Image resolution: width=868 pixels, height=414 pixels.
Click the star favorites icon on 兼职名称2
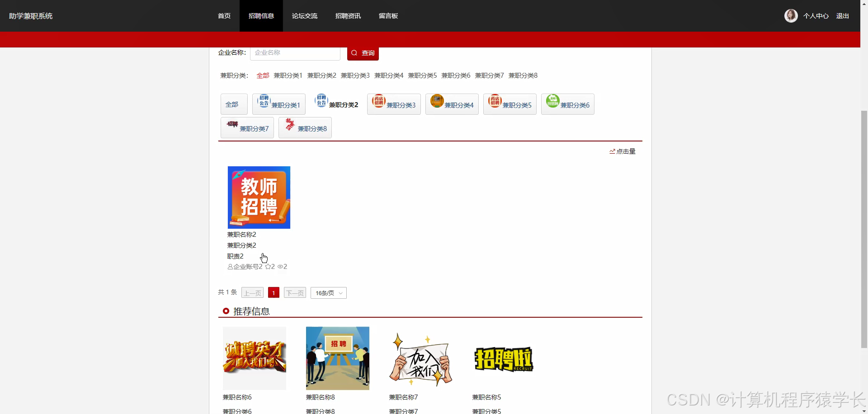[x=268, y=267]
